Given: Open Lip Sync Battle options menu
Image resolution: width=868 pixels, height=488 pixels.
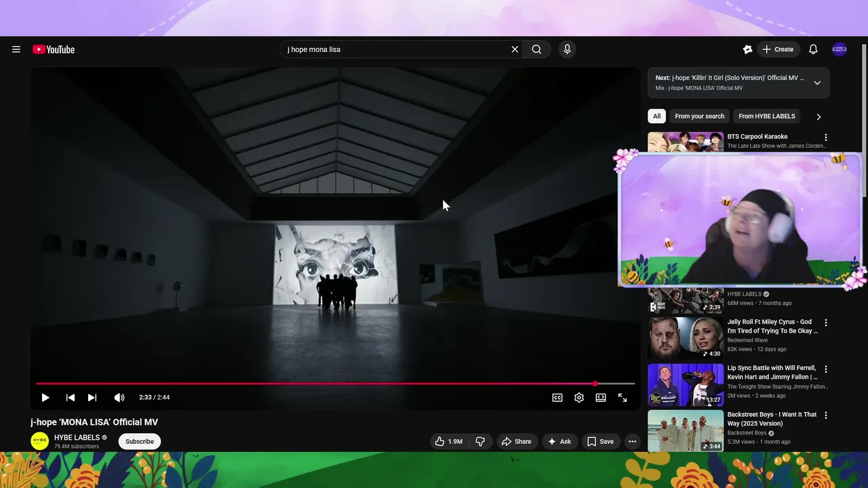Looking at the screenshot, I should tap(826, 369).
